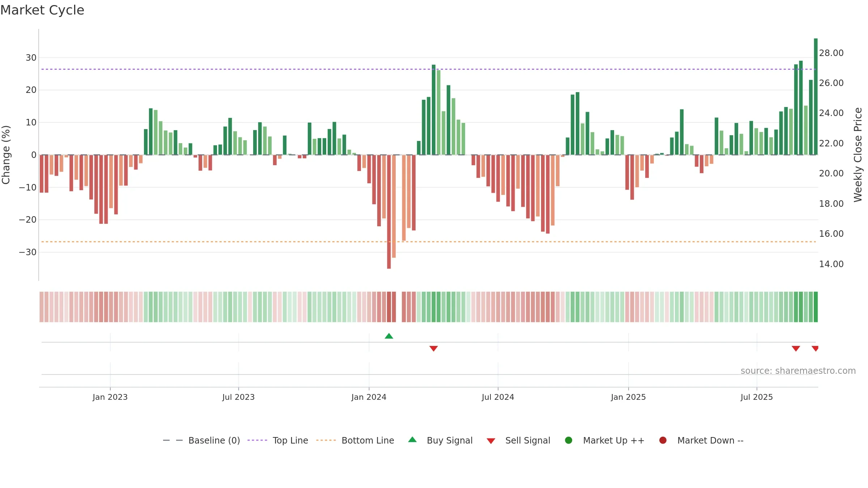
Task: Toggle the Buy Signal legend entry
Action: coord(440,440)
